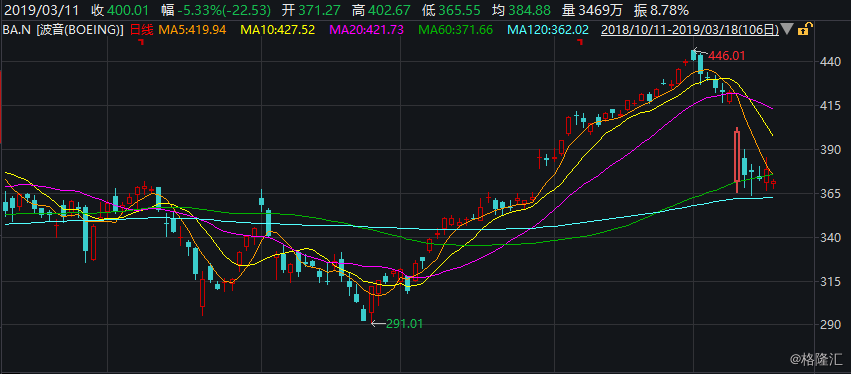Click the 390 price axis label
Image resolution: width=851 pixels, height=374 pixels.
click(831, 149)
